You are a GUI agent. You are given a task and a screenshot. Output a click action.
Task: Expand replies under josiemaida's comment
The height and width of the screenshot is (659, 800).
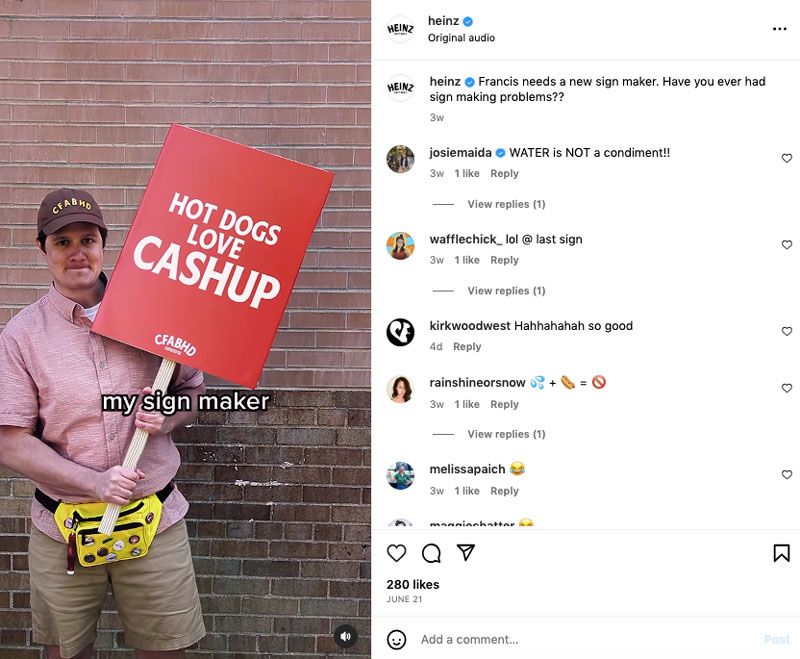[506, 204]
